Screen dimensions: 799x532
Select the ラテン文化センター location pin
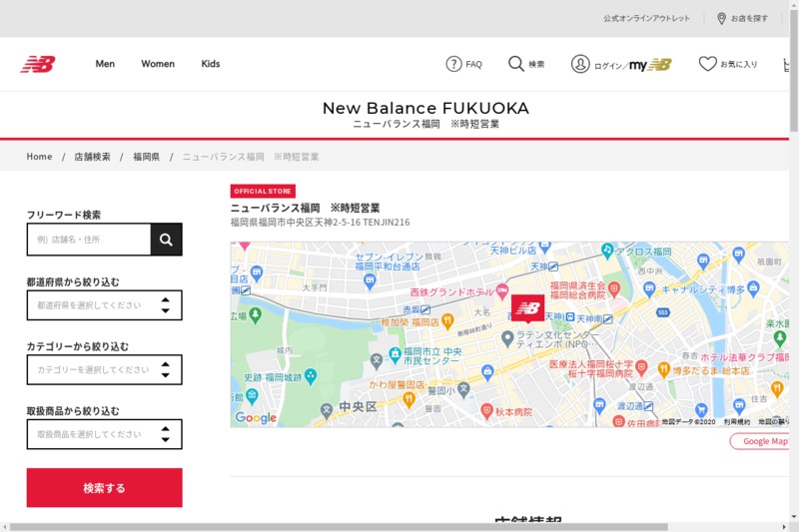coord(507,338)
